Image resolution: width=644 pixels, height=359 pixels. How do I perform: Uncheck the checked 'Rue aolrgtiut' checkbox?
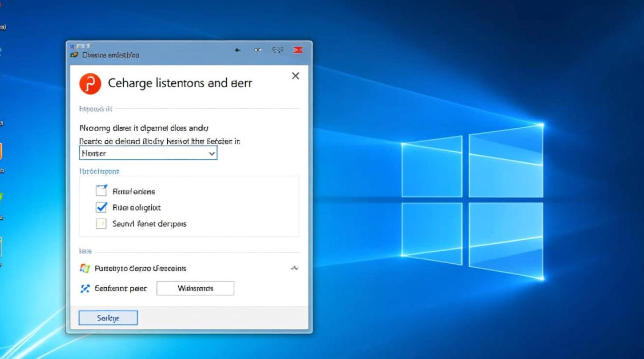click(101, 207)
